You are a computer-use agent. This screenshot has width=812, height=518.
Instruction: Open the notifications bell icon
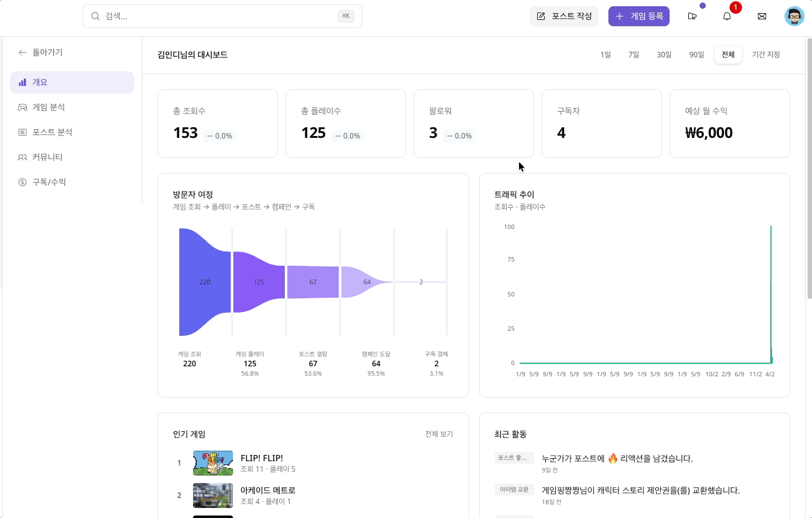pyautogui.click(x=726, y=16)
